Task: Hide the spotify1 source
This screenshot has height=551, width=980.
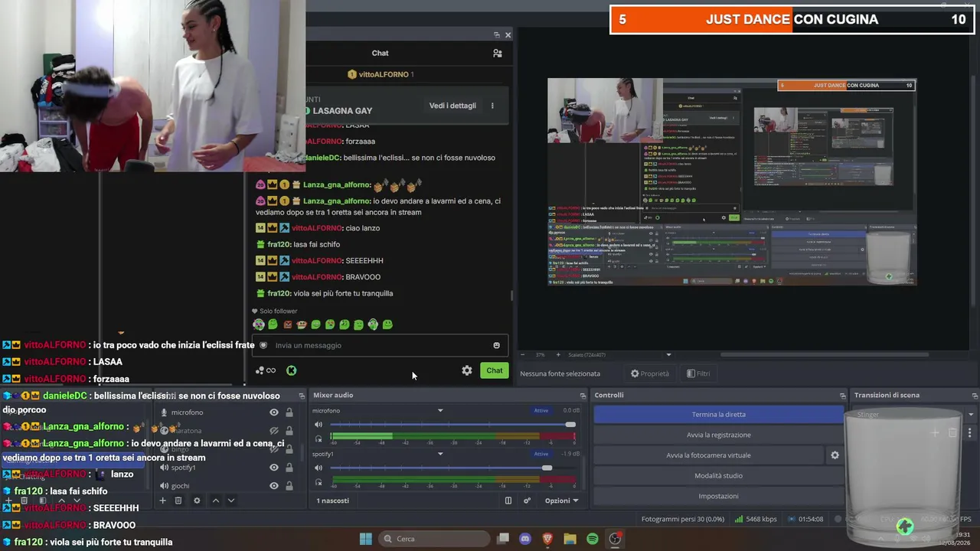Action: click(273, 468)
